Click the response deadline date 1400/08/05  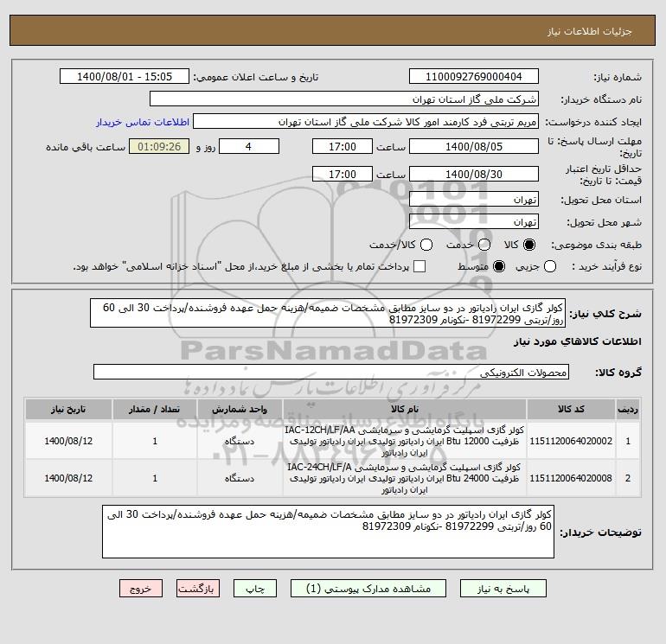pyautogui.click(x=474, y=146)
